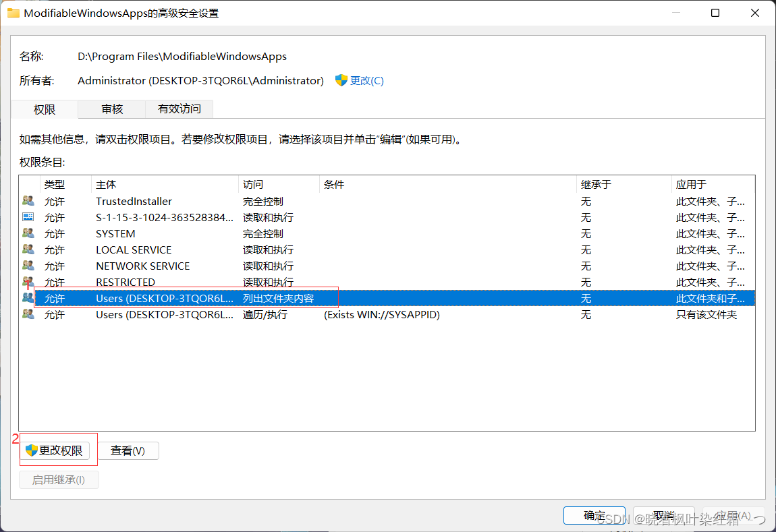
Task: Click the shield icon beside 更改(C)
Action: [x=341, y=80]
